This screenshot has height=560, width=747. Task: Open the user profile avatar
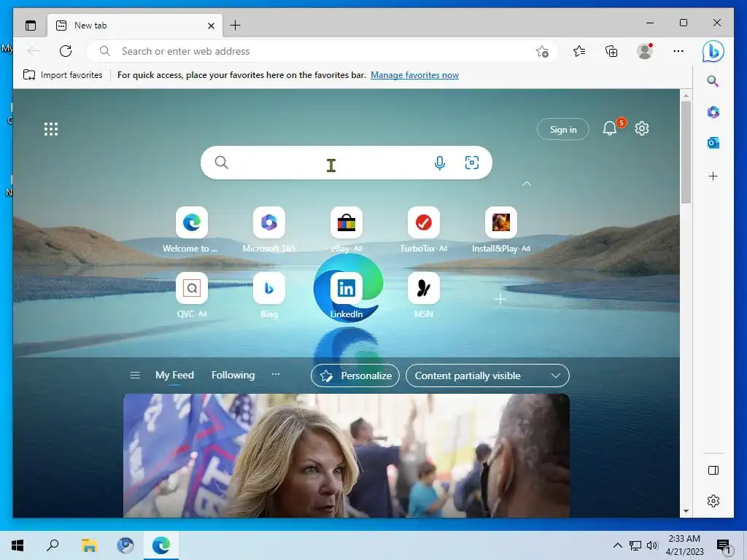coord(645,51)
